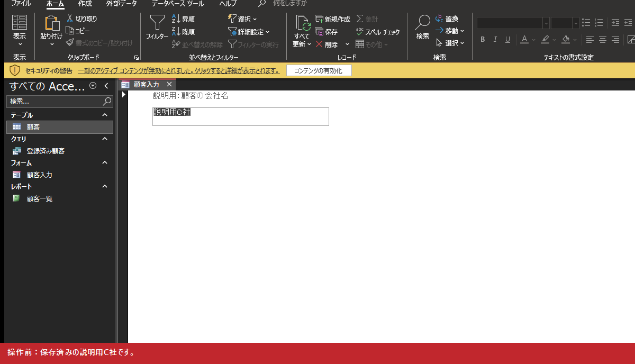Select the 貼り付け clipboard icon

51,23
